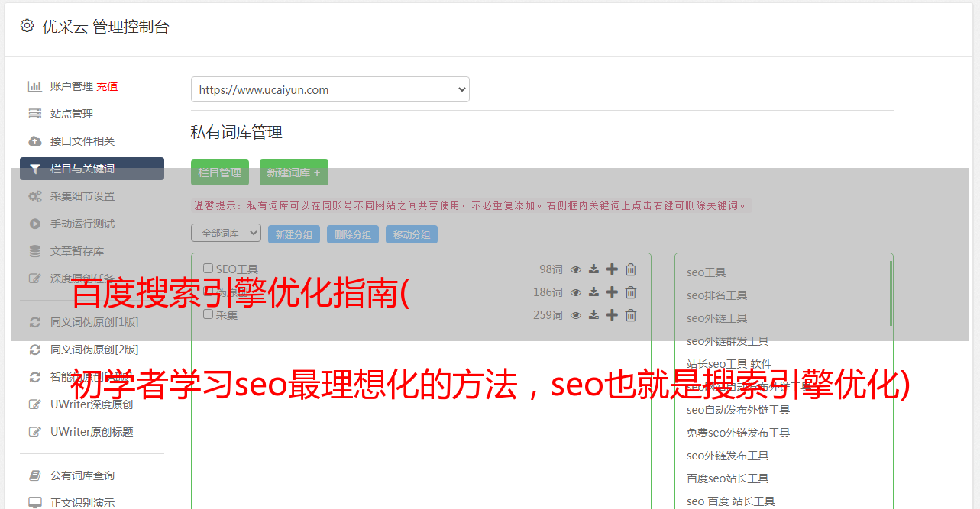Select keyword '免费seo外链发布工具'
The height and width of the screenshot is (509, 980).
coord(739,433)
